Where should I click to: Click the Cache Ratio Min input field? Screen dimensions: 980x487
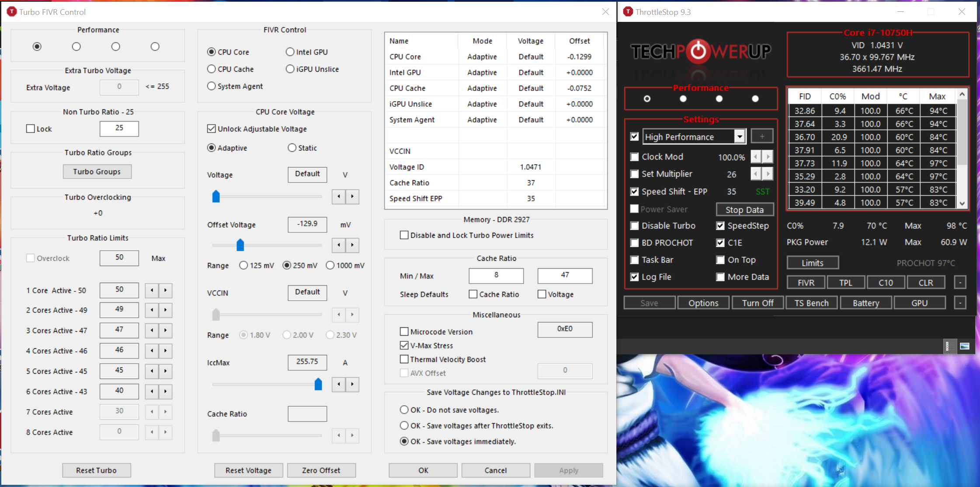496,275
